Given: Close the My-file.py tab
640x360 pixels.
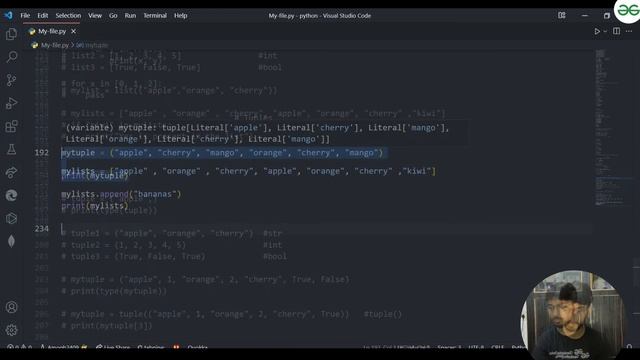Looking at the screenshot, I should (x=73, y=31).
